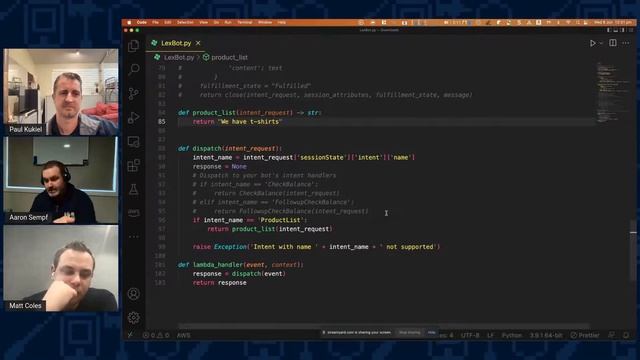Show additional views ellipsis in activity bar

click(x=133, y=236)
